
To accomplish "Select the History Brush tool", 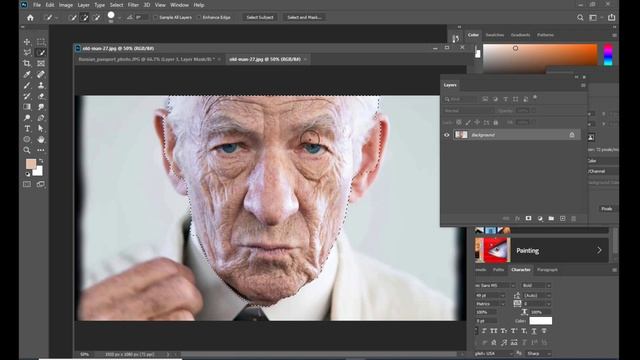I will point(27,96).
